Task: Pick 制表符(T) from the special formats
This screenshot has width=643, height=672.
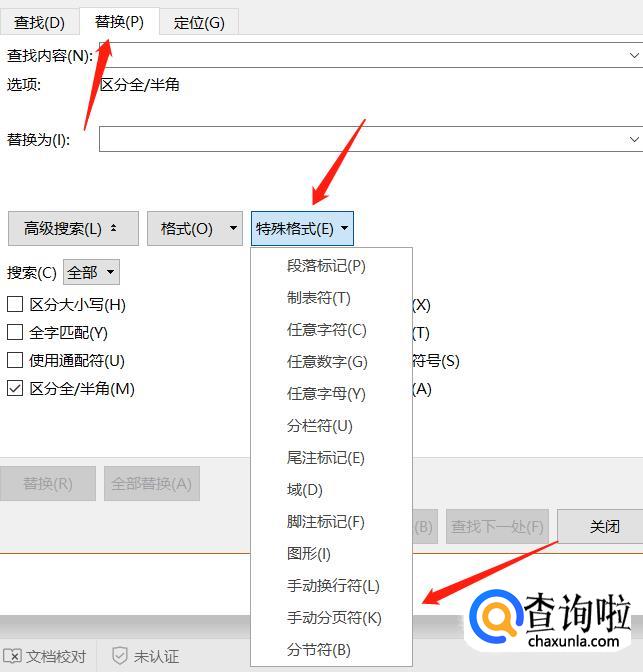Action: [x=319, y=298]
